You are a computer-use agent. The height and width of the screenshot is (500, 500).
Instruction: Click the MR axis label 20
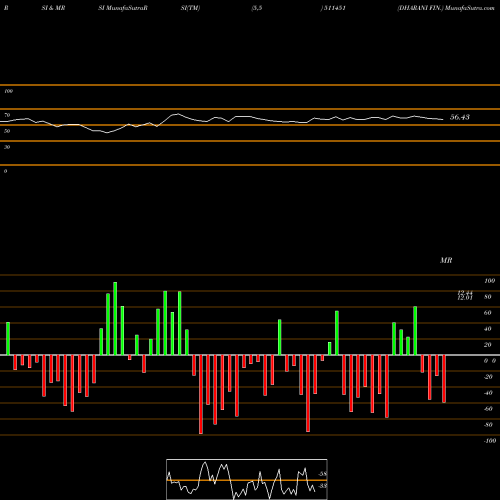488,345
